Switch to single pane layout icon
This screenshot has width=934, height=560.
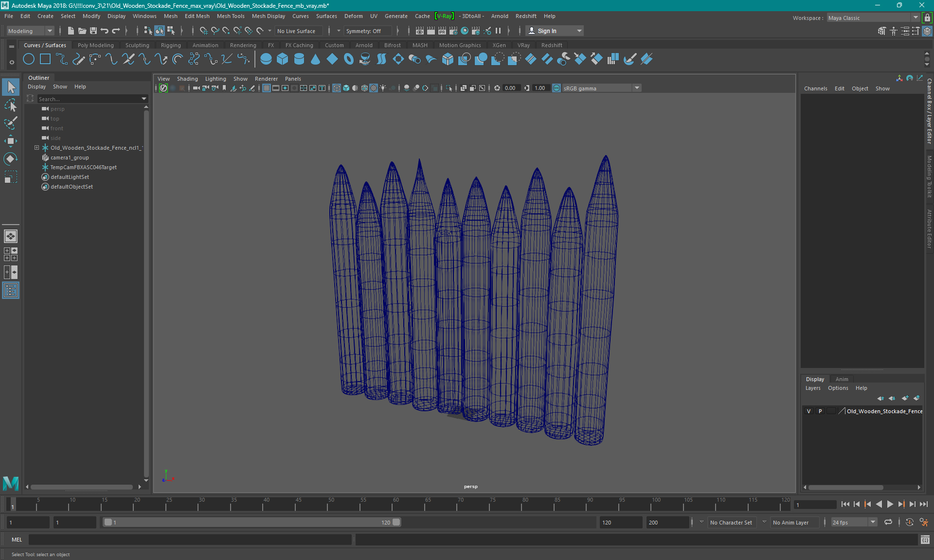click(11, 236)
